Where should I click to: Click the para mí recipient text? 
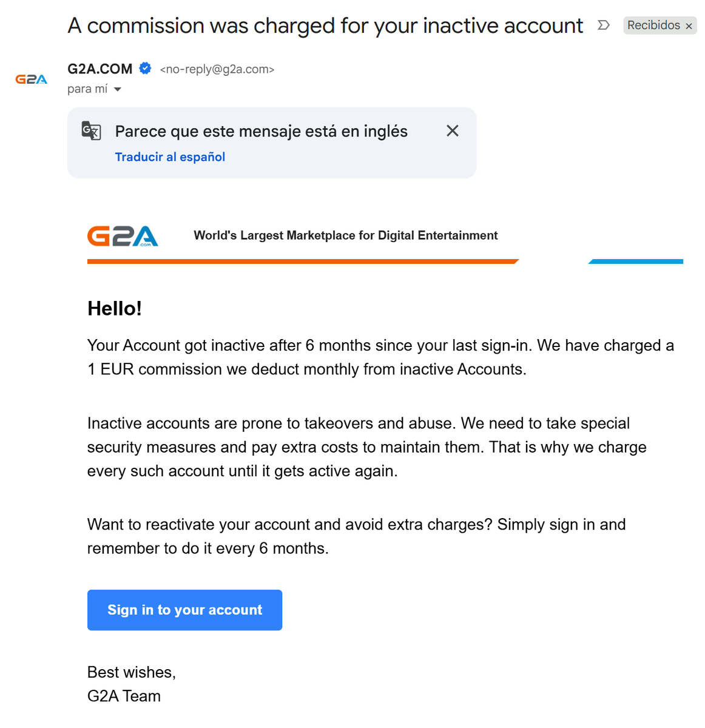87,89
